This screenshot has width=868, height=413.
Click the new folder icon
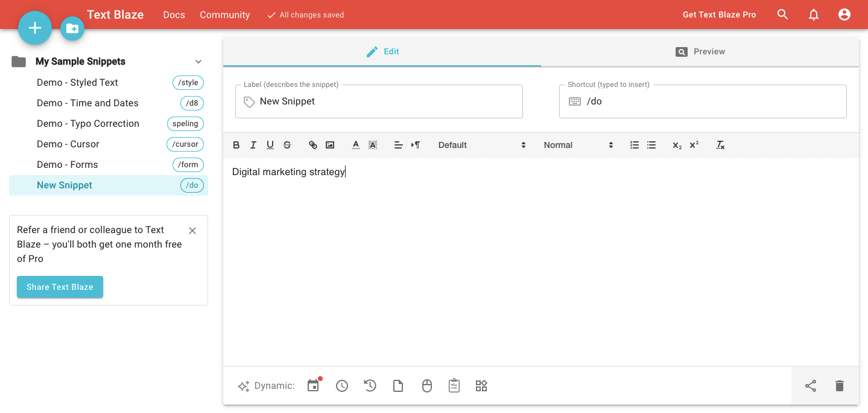(x=72, y=28)
